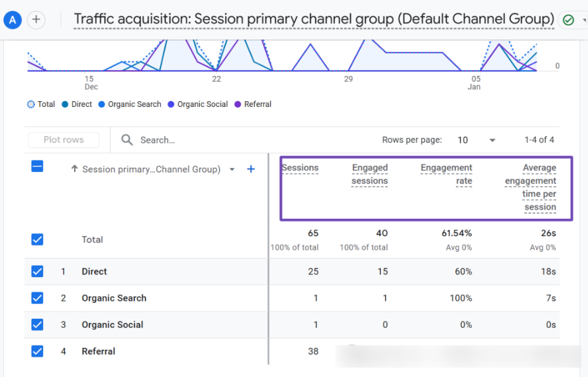The height and width of the screenshot is (377, 588).
Task: Click the green checkmark status icon
Action: (568, 20)
